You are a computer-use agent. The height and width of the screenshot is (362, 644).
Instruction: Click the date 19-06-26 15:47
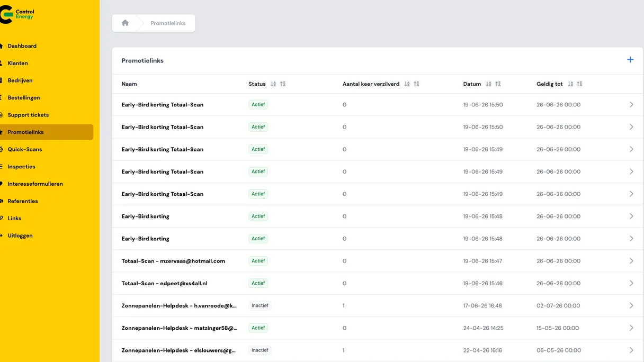tap(482, 261)
